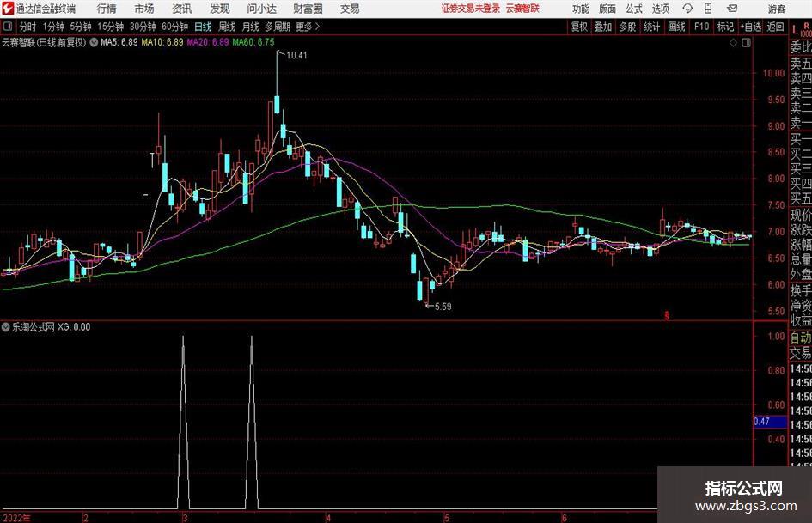Screen dimensions: 812x523
Task: Open the 财富圈 menu
Action: point(308,9)
